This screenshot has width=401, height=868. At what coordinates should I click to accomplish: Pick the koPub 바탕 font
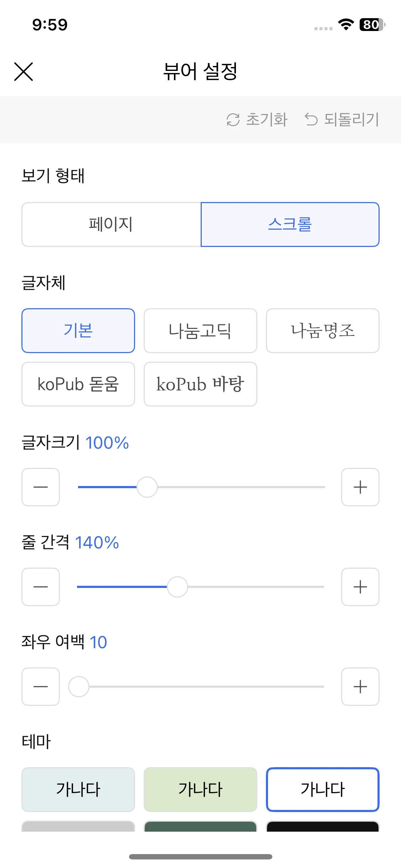[x=200, y=384]
